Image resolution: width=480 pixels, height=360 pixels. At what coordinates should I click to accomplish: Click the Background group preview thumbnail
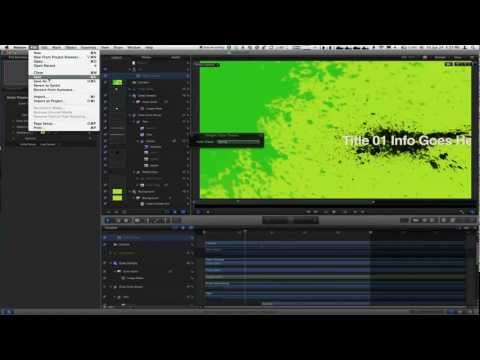pyautogui.click(x=117, y=192)
